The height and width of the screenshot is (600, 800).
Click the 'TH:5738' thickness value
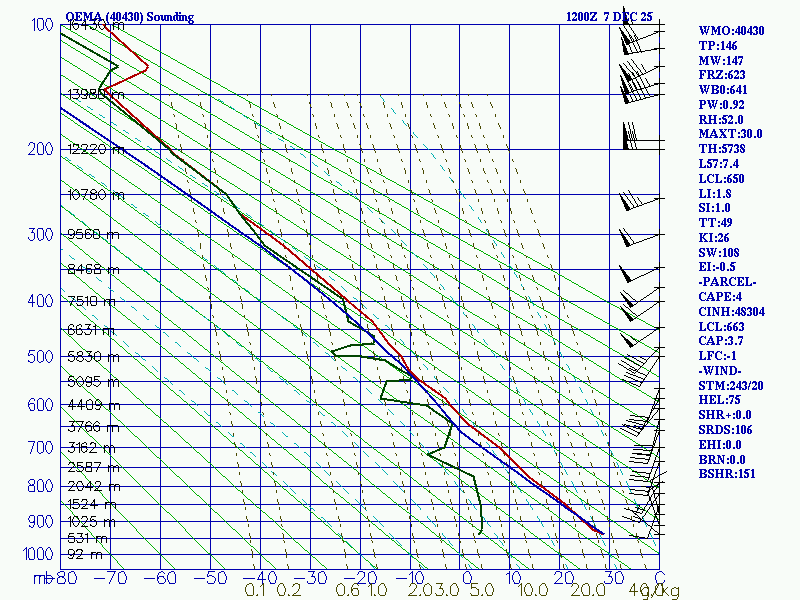[722, 148]
